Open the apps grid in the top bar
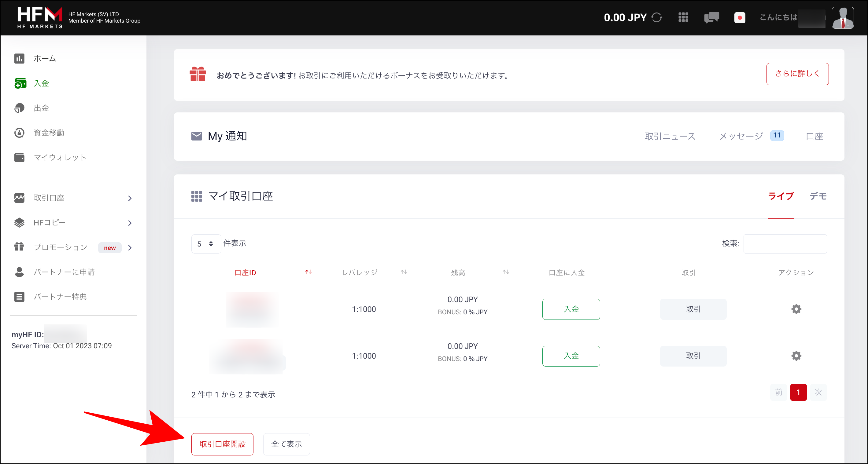Viewport: 868px width, 464px height. pos(683,17)
